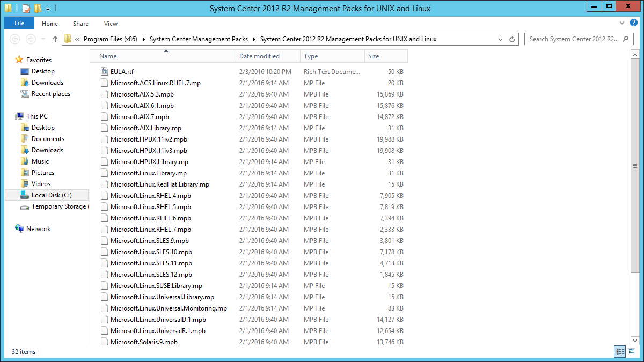Sort files by Type column header

click(x=332, y=56)
